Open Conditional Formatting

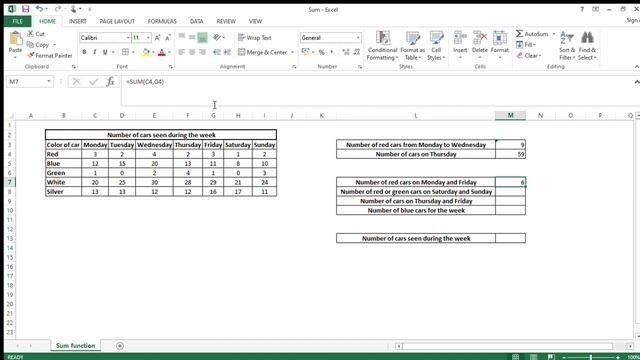pyautogui.click(x=382, y=46)
